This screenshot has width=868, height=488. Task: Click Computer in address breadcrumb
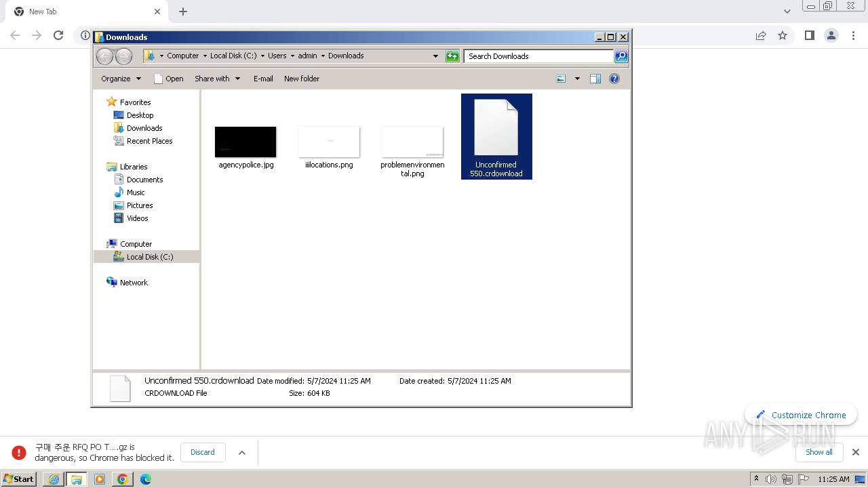[182, 56]
